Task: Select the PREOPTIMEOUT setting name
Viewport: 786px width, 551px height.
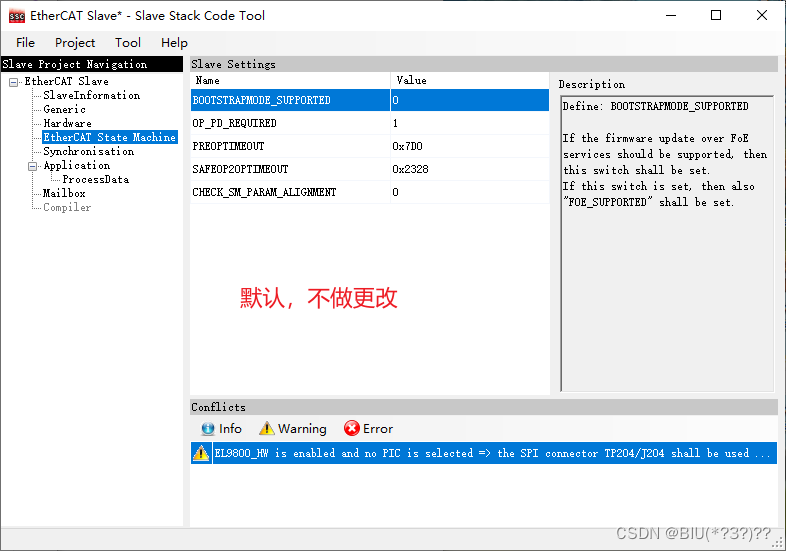Action: tap(228, 146)
